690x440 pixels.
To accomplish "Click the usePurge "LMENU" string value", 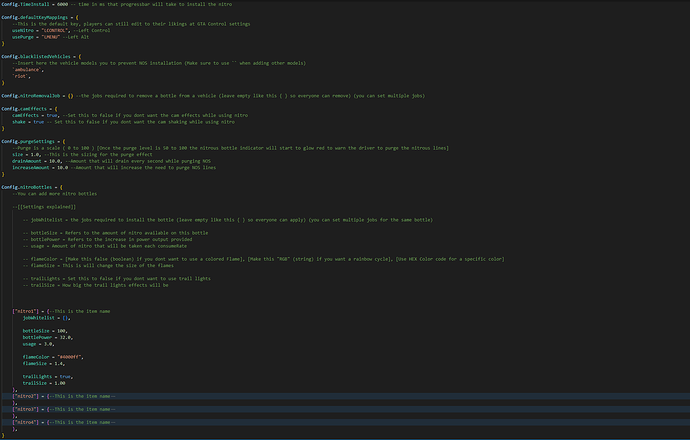I will coord(51,37).
